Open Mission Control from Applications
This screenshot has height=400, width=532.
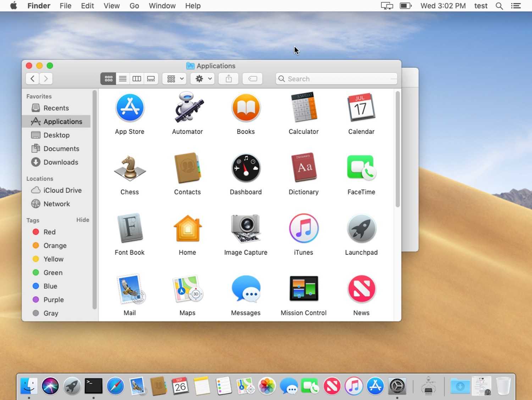(x=304, y=289)
